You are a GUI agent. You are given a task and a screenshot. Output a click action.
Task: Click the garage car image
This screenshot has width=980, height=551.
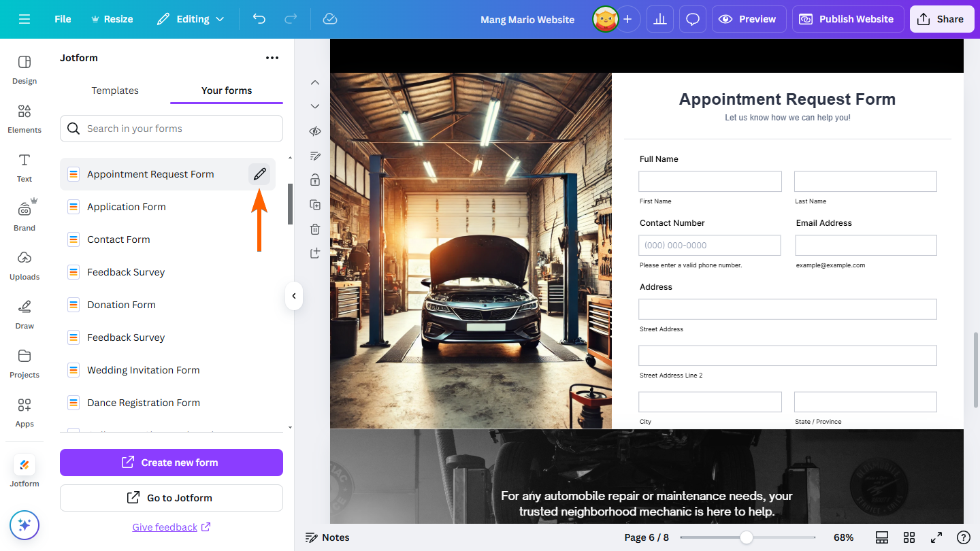471,251
